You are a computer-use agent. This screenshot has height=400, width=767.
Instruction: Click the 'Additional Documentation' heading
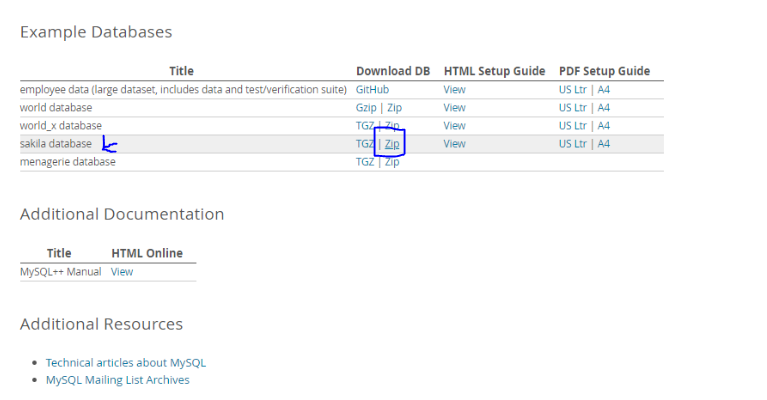pyautogui.click(x=122, y=214)
